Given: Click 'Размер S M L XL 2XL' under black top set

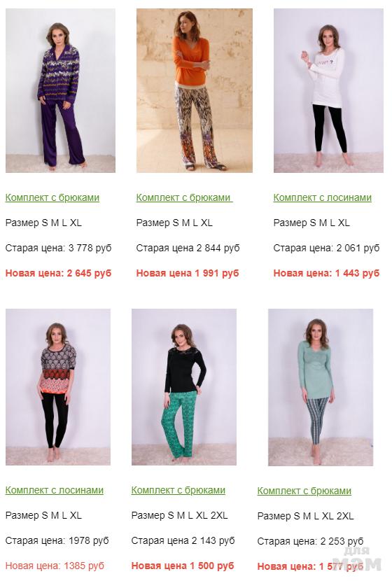Looking at the screenshot, I should [179, 515].
